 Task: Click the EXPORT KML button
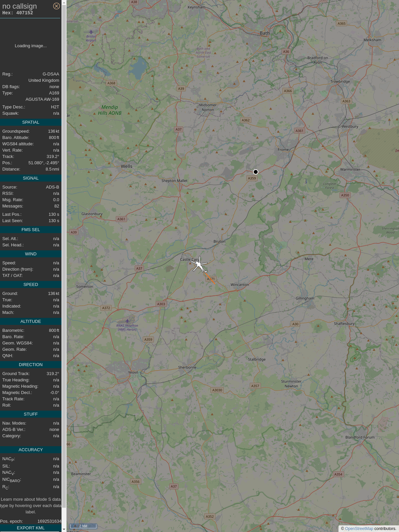tap(31, 528)
